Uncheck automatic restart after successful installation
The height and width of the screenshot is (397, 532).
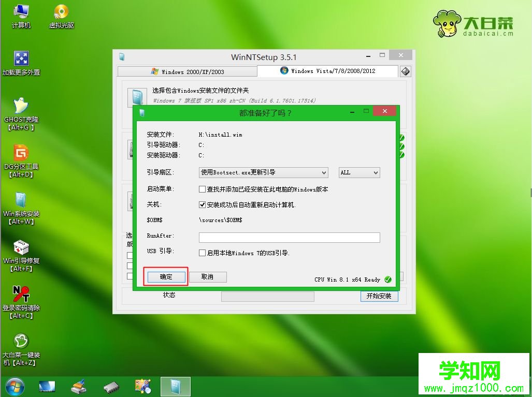point(202,203)
